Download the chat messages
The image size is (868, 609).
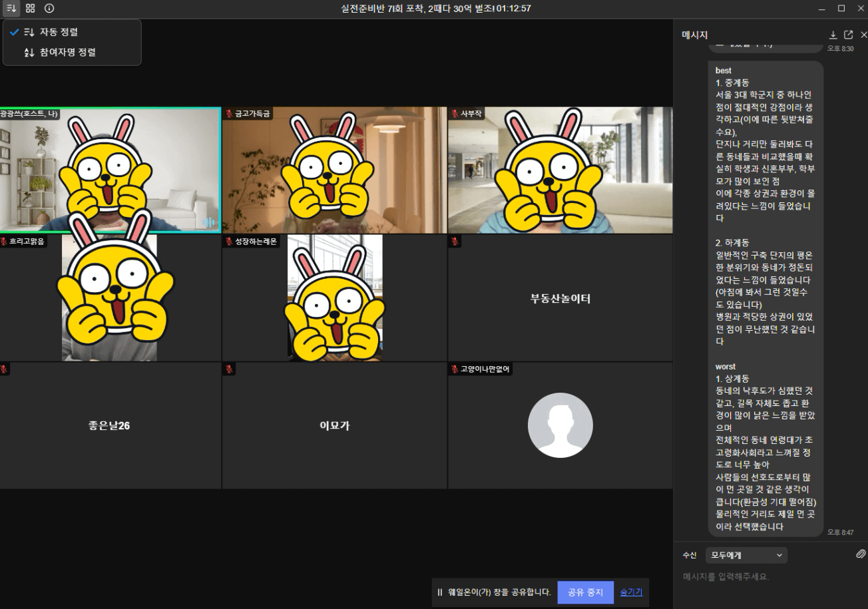coord(833,35)
